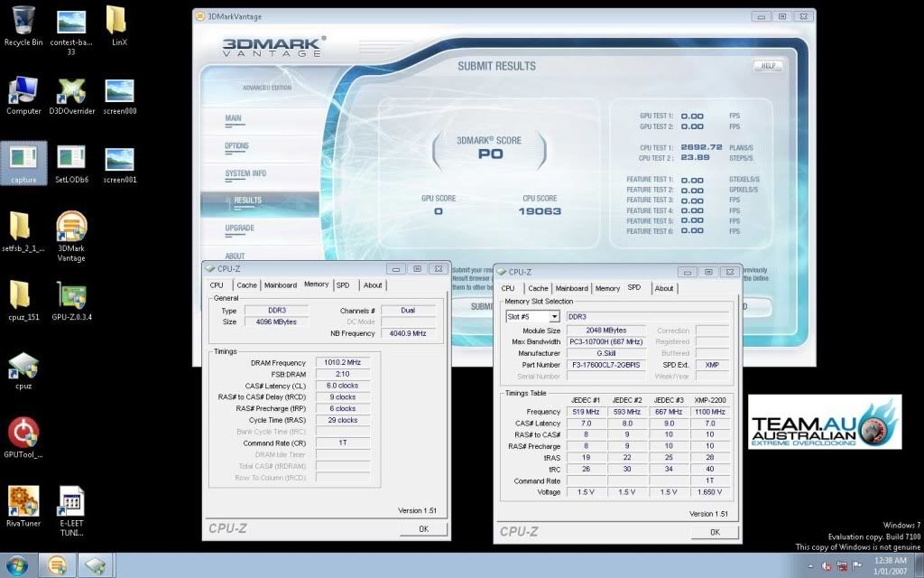Open System Info in 3DMark Vantage
The height and width of the screenshot is (578, 924).
tap(245, 174)
